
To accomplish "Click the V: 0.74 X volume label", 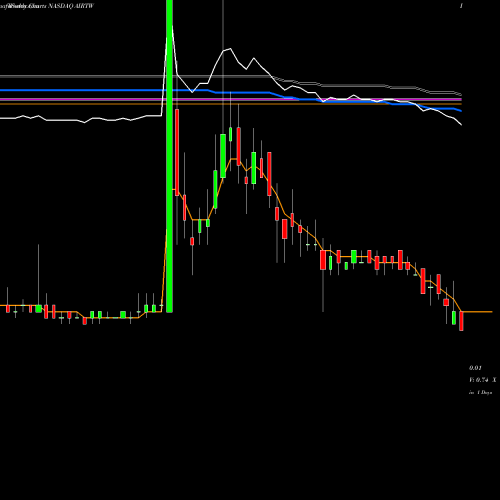I will (x=483, y=380).
